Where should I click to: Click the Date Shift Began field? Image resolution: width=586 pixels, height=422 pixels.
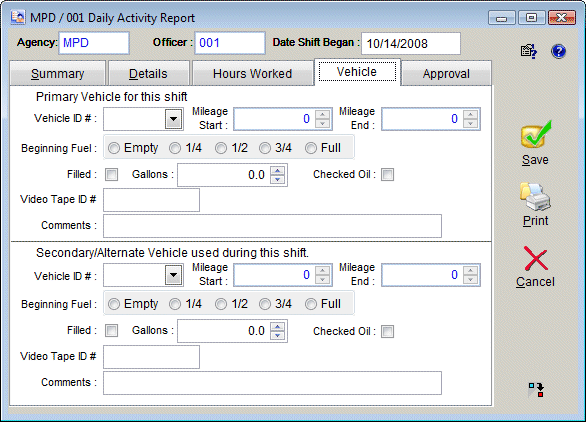point(411,43)
